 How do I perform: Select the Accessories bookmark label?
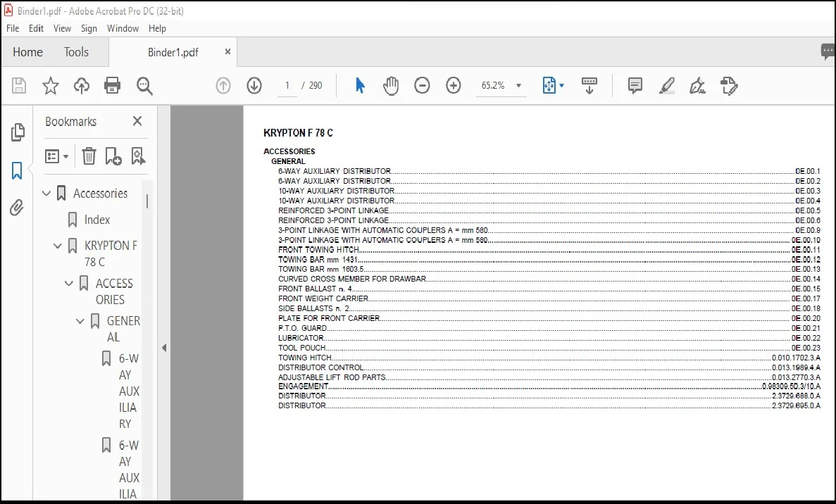tap(100, 194)
